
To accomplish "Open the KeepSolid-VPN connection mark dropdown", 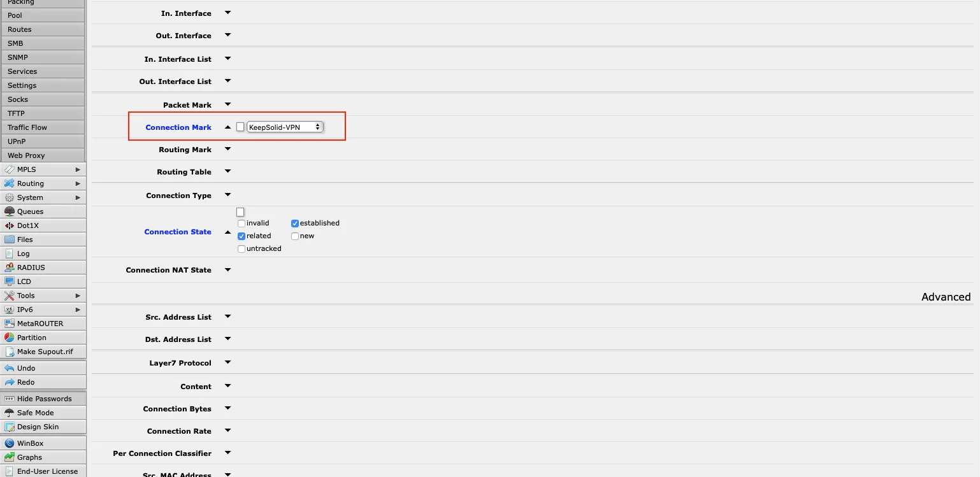I will coord(285,127).
